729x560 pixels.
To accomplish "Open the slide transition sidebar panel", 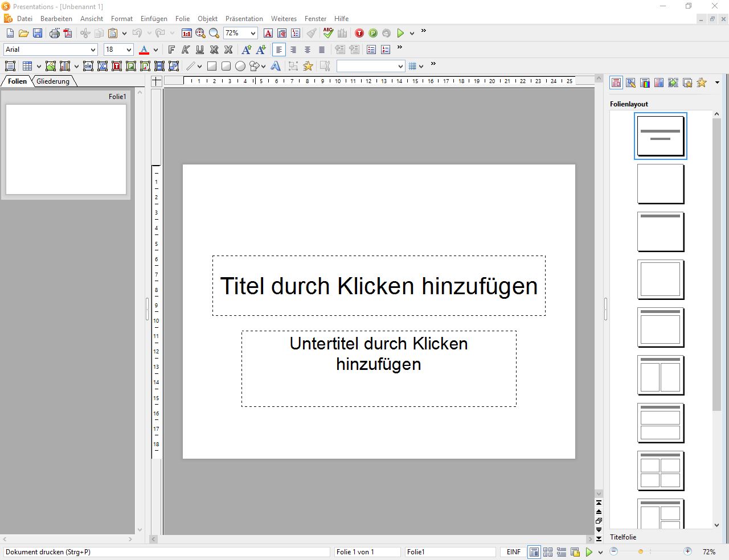I will point(673,83).
